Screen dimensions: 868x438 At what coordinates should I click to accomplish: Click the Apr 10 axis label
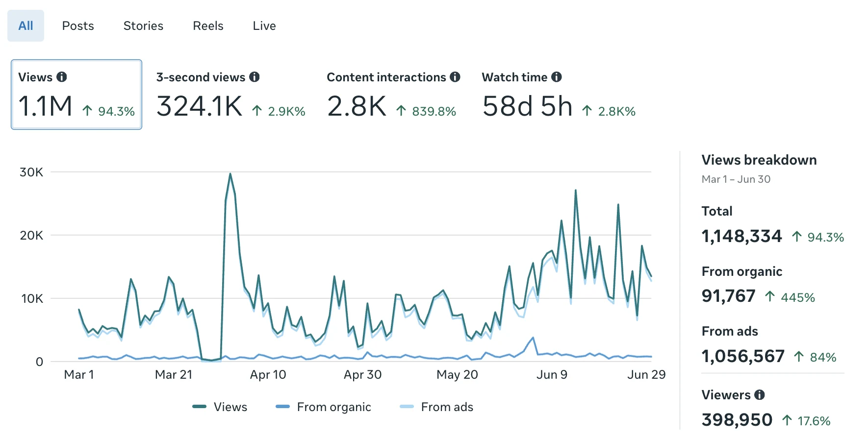click(x=268, y=374)
